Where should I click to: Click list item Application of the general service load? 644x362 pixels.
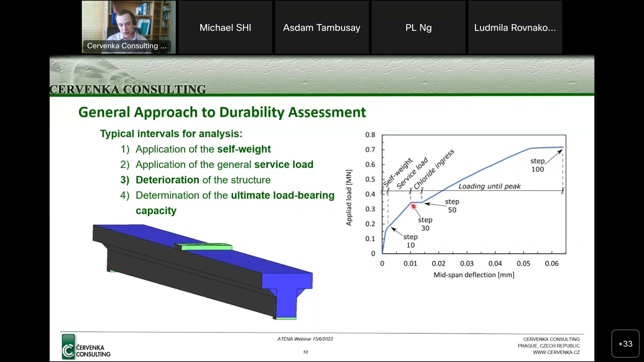click(217, 164)
